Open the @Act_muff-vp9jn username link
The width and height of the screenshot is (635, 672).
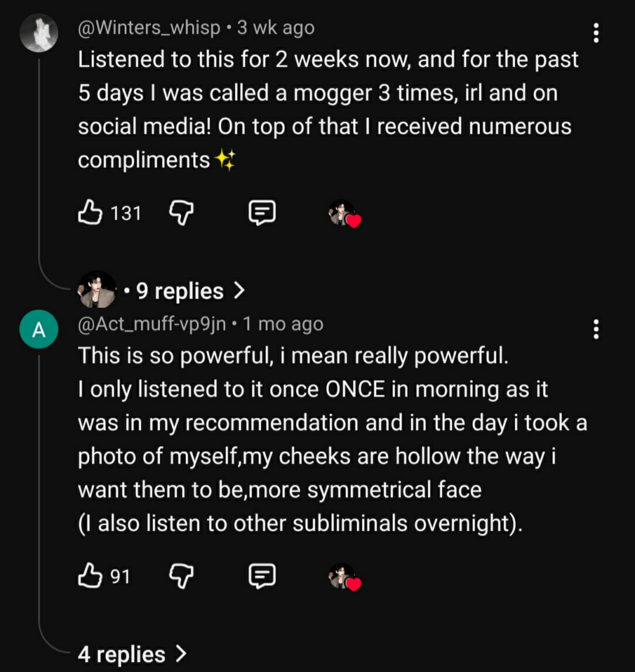152,324
